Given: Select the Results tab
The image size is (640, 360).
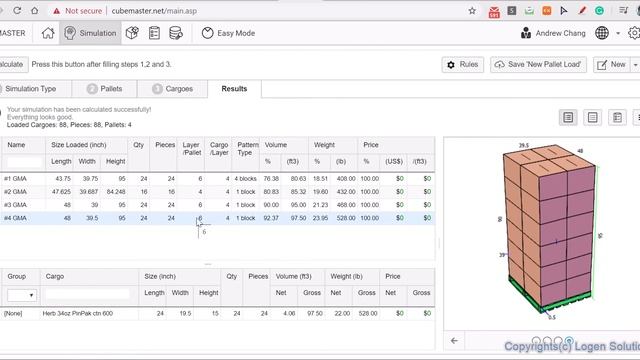Looking at the screenshot, I should tap(234, 89).
